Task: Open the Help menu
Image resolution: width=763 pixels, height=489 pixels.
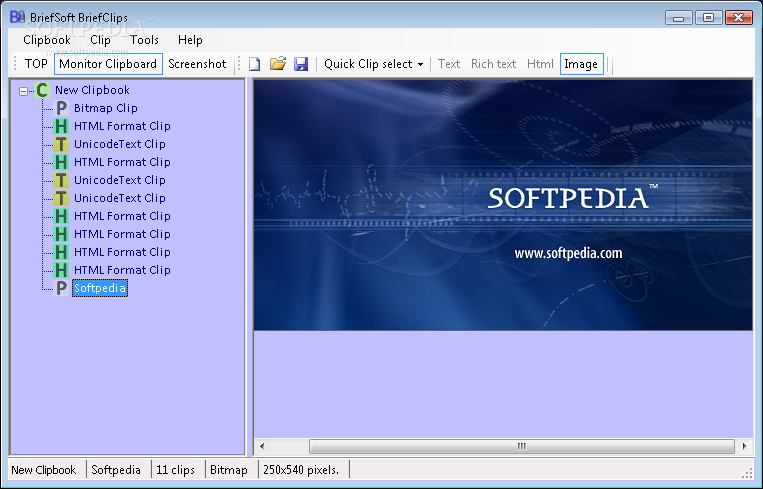Action: (190, 40)
